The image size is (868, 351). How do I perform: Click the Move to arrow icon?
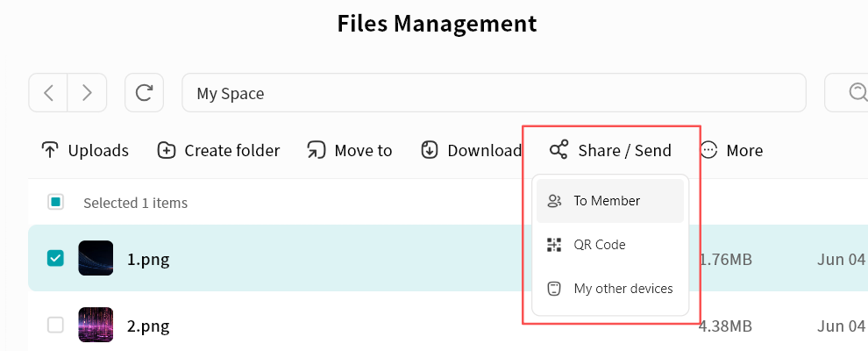tap(316, 150)
